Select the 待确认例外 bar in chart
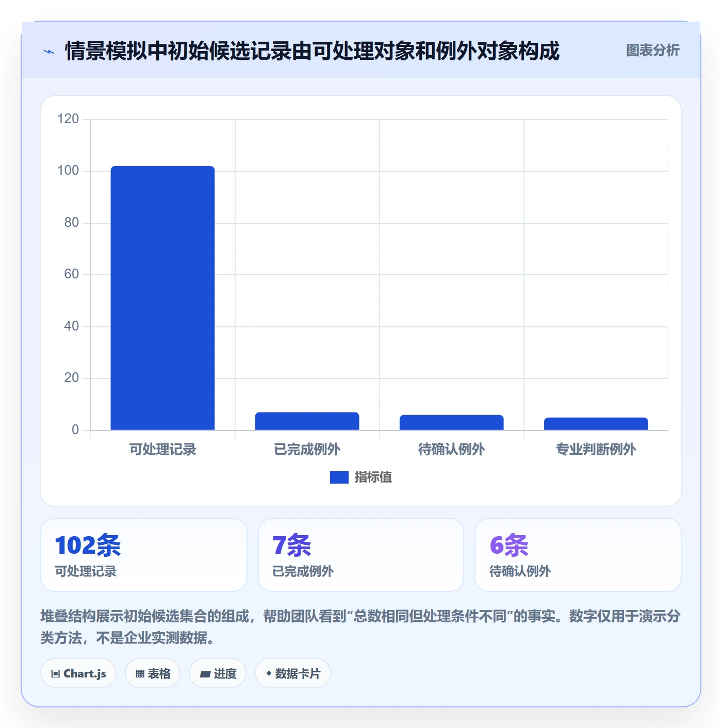Viewport: 722px width, 728px height. (451, 422)
